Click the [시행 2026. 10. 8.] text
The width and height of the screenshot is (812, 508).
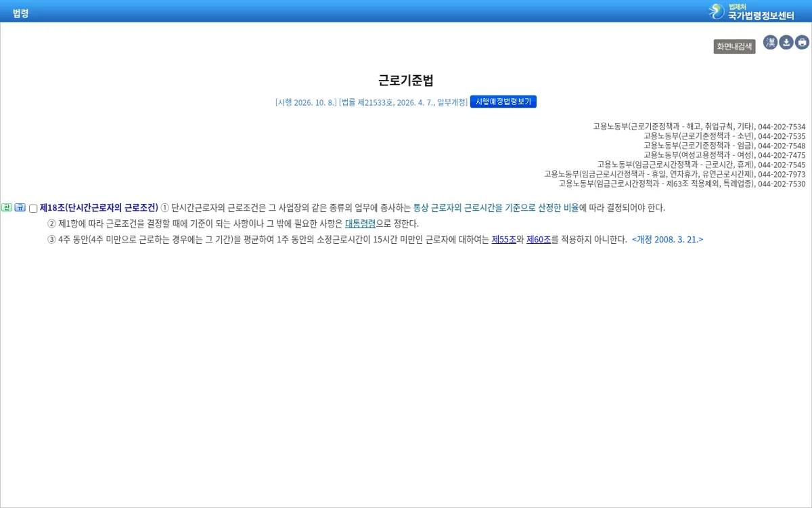click(306, 102)
